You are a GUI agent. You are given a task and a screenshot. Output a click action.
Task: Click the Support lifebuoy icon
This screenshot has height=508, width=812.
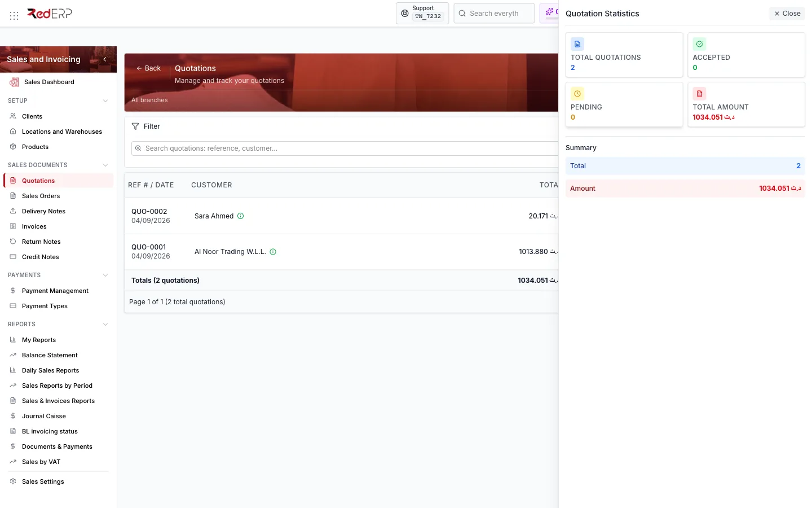point(405,13)
